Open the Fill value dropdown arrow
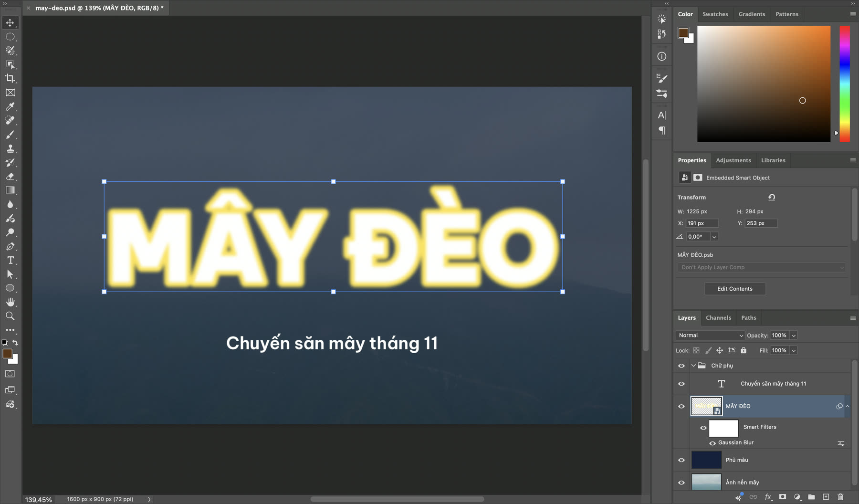 coord(794,350)
